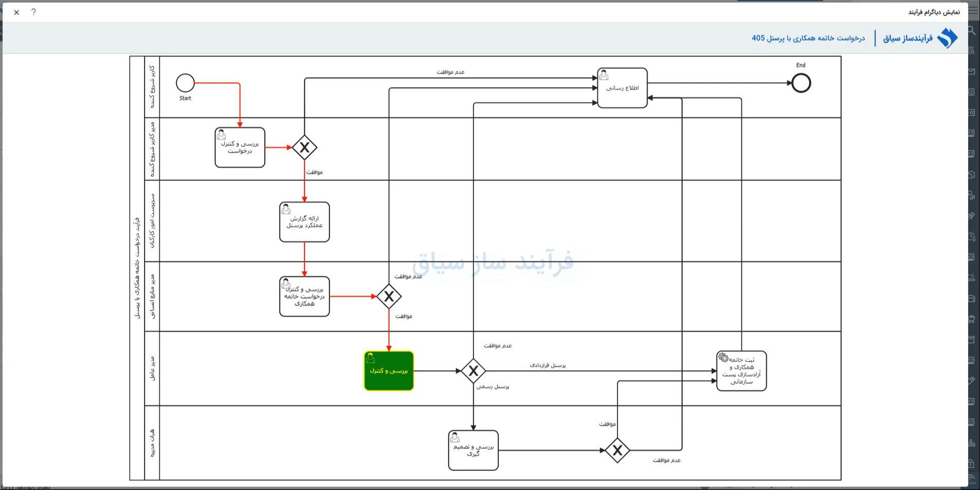Viewport: 980px width, 490px height.
Task: Click the پرسنل قراردادی flow label
Action: click(x=548, y=365)
